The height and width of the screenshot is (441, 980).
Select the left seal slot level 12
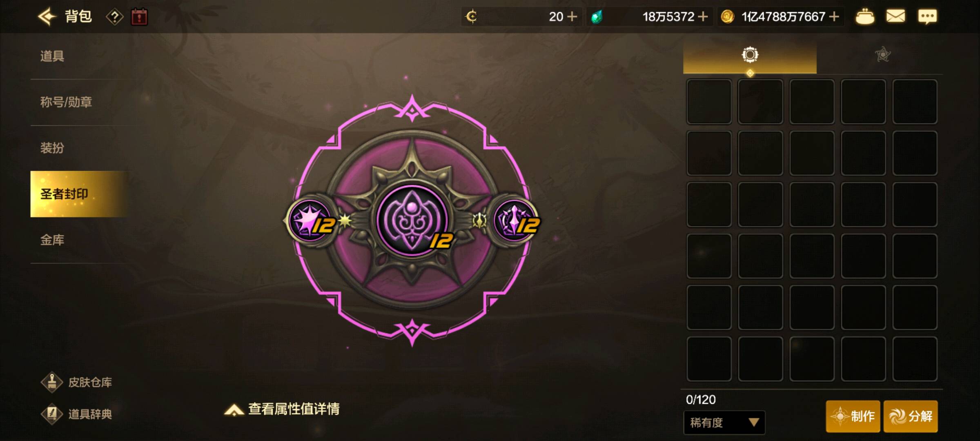point(312,220)
